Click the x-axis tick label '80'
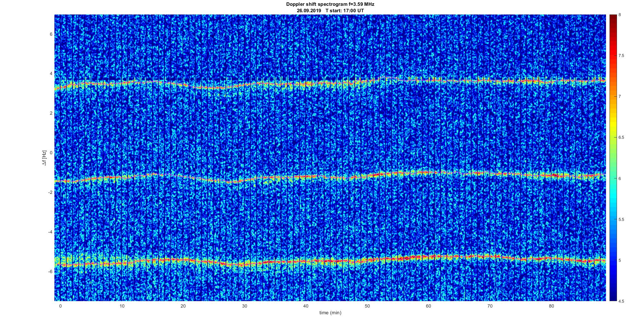The height and width of the screenshot is (323, 644). (551, 306)
